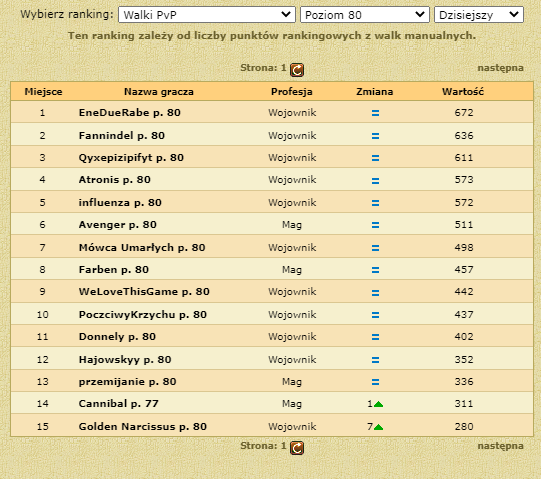Go to the next page using the top następna link
541x479 pixels.
click(500, 68)
